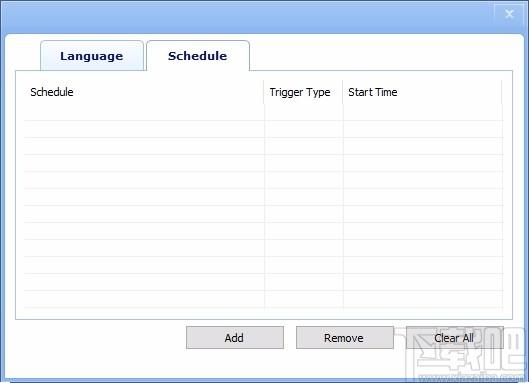Close the settings dialog with X

[509, 14]
